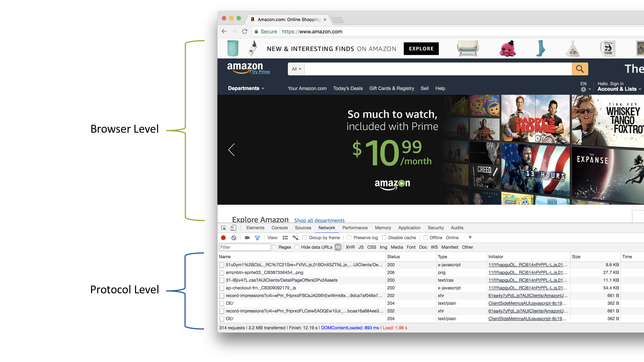Show the network overview waterfall icon
The image size is (644, 362).
[295, 238]
